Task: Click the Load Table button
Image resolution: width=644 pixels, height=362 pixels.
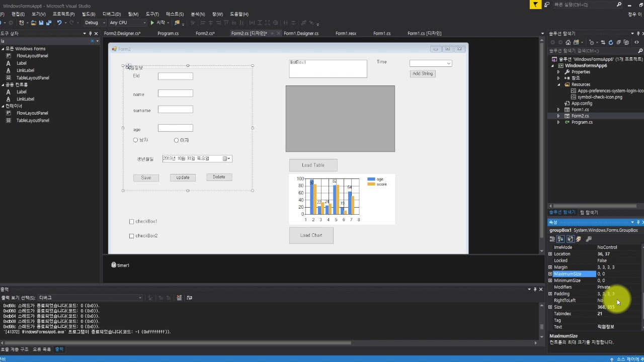Action: [313, 165]
